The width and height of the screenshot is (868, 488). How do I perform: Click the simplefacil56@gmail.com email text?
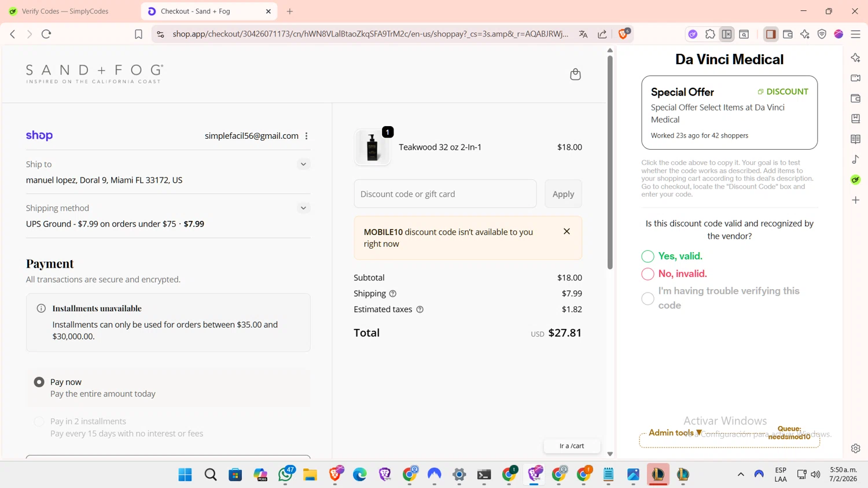[x=252, y=136]
